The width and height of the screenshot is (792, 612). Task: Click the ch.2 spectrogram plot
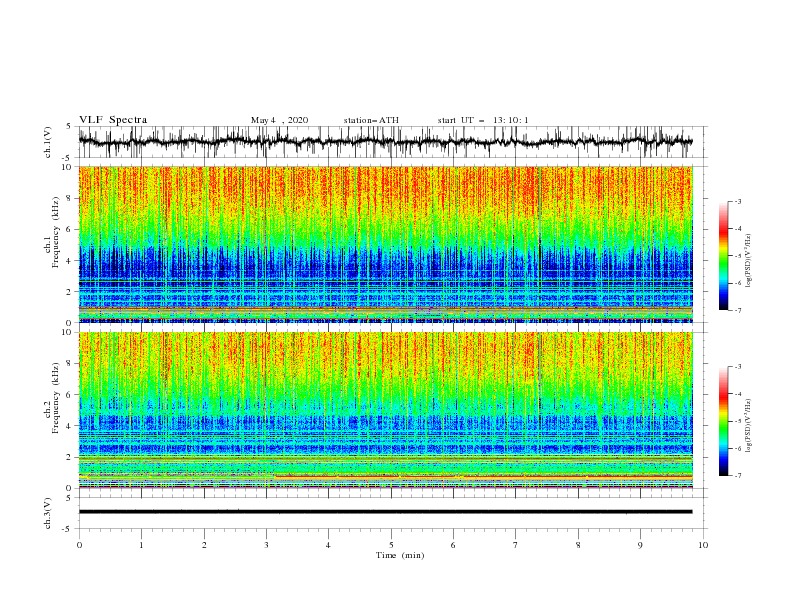click(385, 410)
